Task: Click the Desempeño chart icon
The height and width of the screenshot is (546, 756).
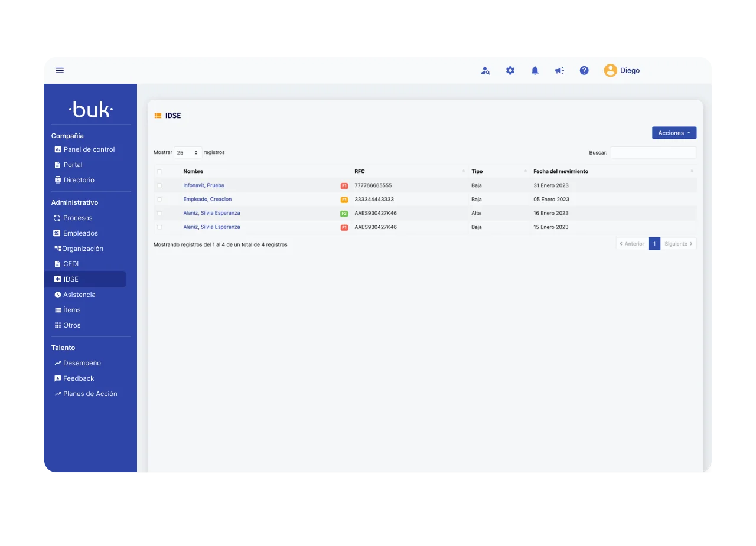Action: point(57,363)
